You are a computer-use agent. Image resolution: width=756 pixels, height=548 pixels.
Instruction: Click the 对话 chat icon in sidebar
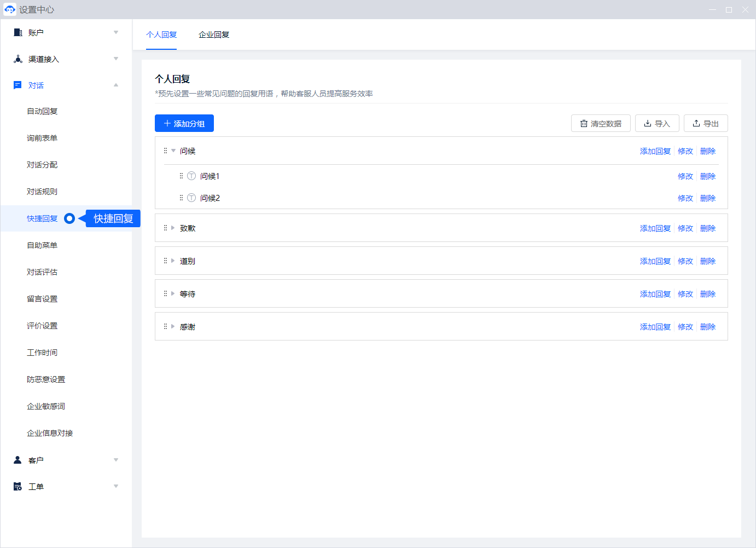pos(18,85)
